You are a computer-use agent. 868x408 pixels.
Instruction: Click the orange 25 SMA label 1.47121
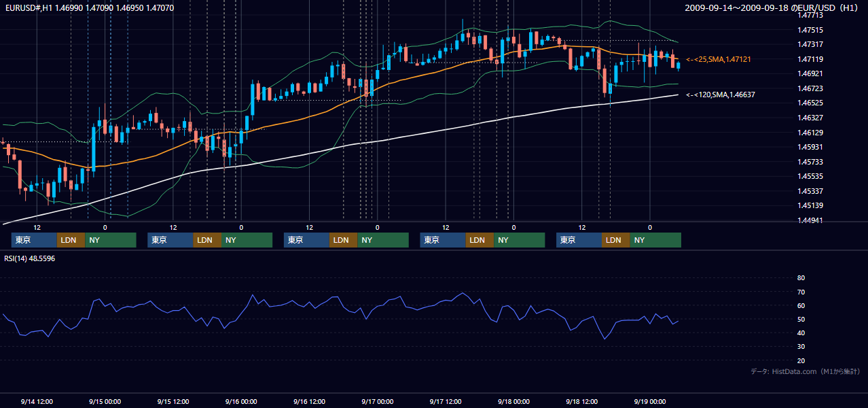click(x=719, y=60)
